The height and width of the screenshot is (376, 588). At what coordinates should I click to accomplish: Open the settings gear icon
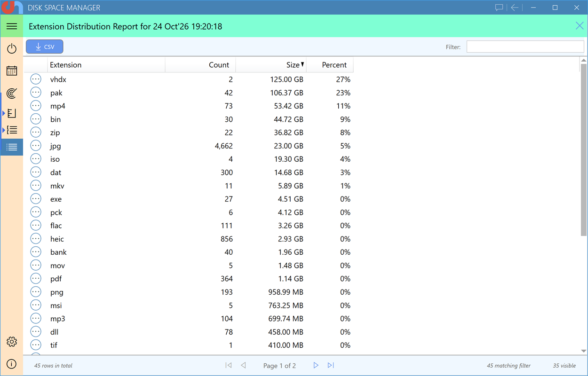(x=12, y=342)
